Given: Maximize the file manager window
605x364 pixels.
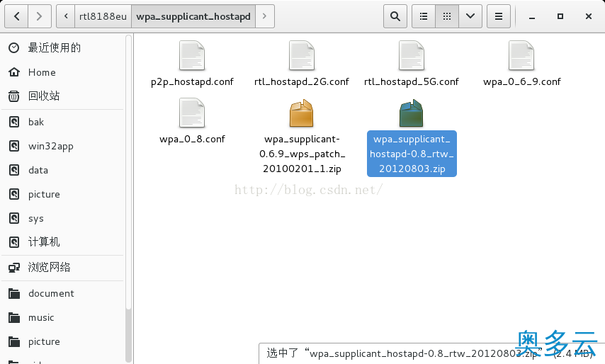Looking at the screenshot, I should 560,16.
